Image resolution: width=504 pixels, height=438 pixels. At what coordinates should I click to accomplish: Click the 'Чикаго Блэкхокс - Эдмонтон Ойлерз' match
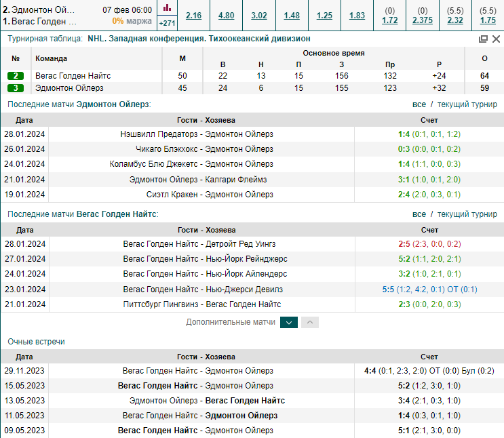point(204,149)
